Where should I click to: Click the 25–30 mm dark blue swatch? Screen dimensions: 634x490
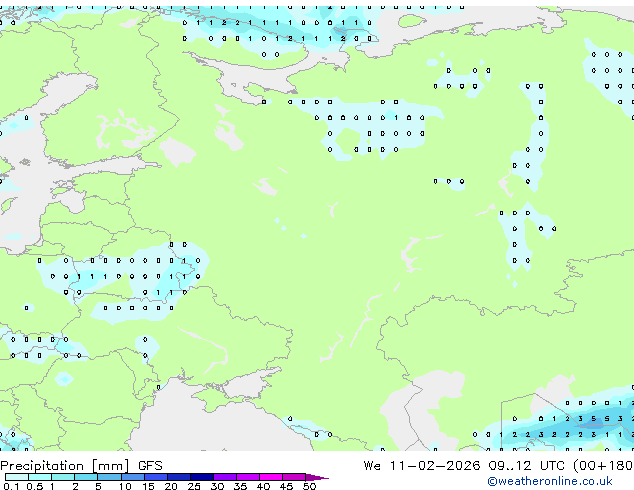click(201, 477)
